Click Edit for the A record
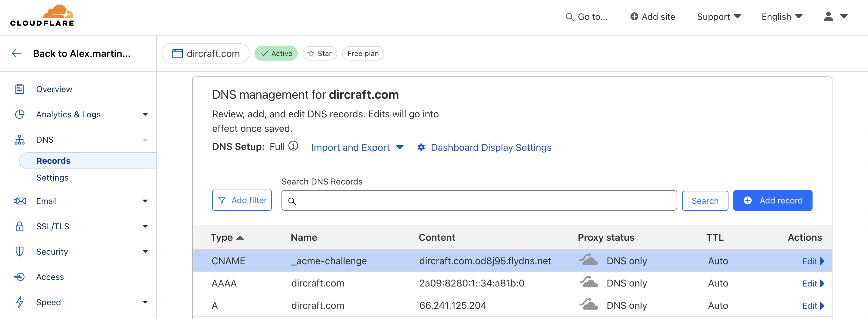 coord(813,305)
